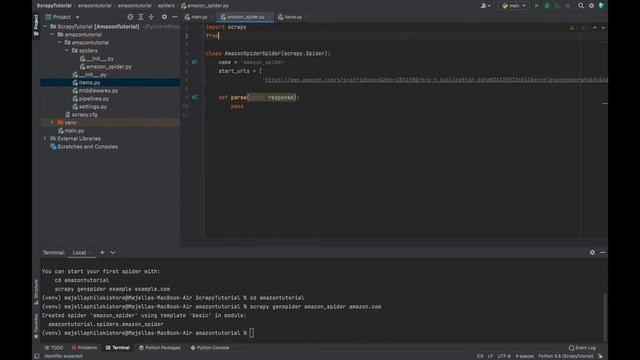Click the Run with Coverage icon

tap(558, 6)
